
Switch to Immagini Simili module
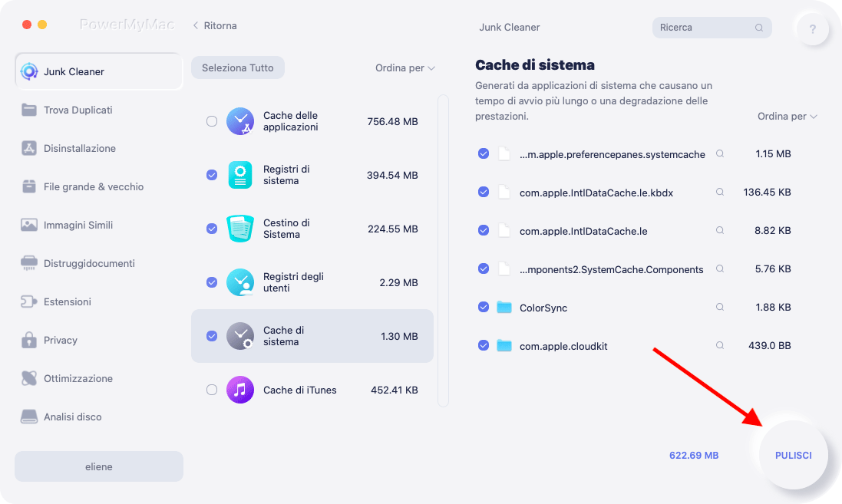coord(99,225)
